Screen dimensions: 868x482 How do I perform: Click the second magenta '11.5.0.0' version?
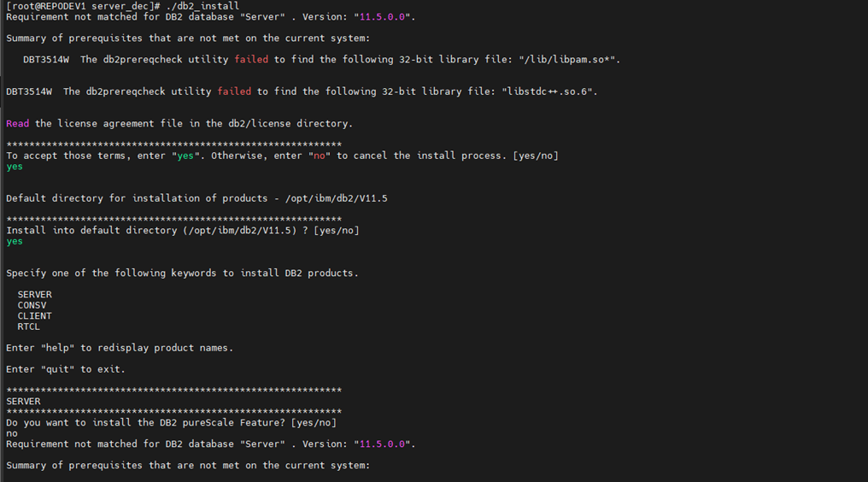[x=382, y=444]
